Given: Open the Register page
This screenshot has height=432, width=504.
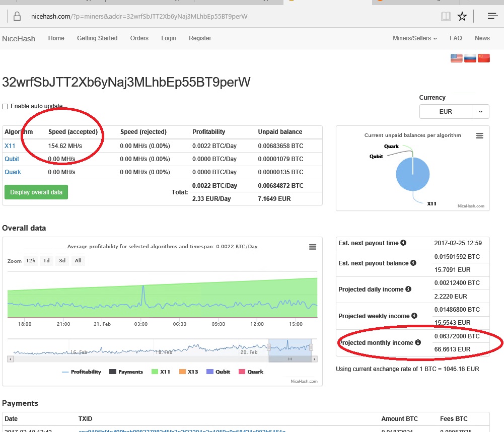Looking at the screenshot, I should pyautogui.click(x=200, y=38).
